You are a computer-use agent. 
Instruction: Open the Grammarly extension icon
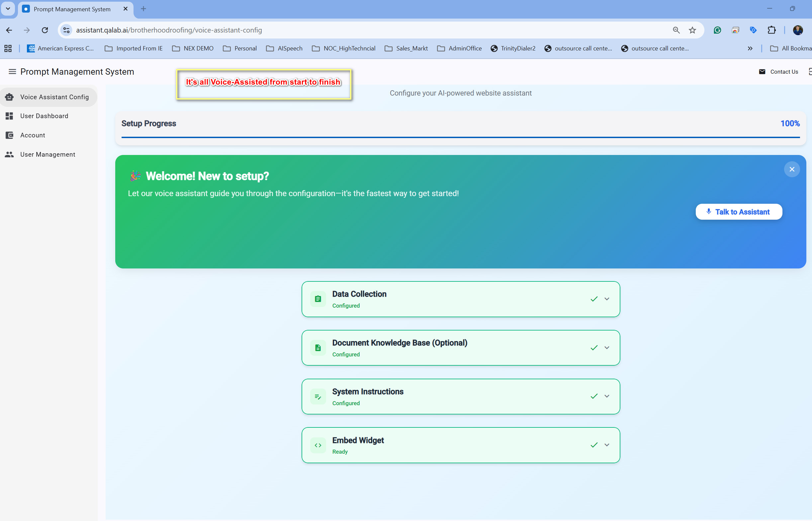pyautogui.click(x=717, y=30)
